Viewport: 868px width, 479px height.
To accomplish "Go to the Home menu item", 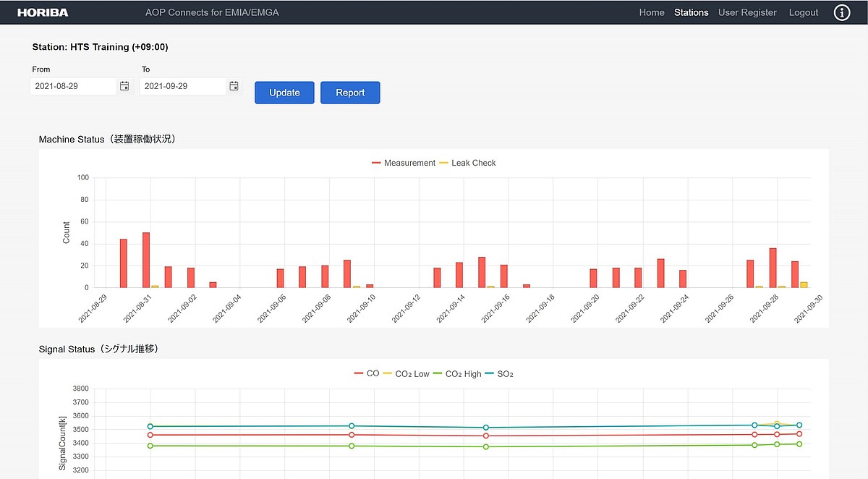I will pyautogui.click(x=652, y=12).
